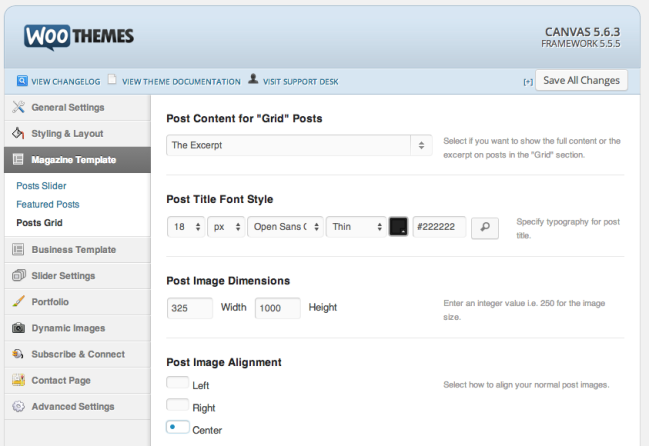Open Visit Support Desk link
This screenshot has height=446, width=649.
[300, 82]
